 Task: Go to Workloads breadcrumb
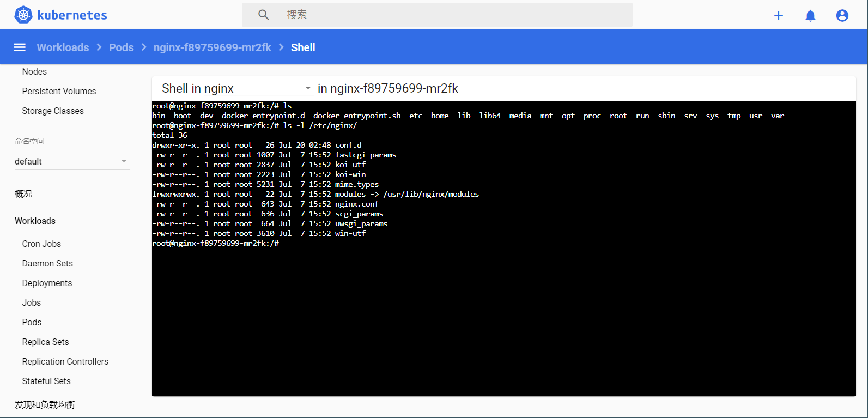pos(63,47)
